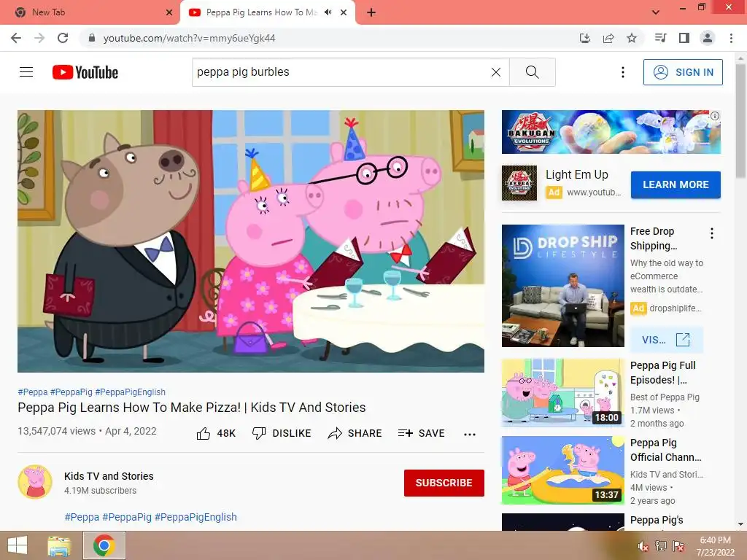This screenshot has height=560, width=747.
Task: Go to the YouTube home logo
Action: tap(85, 72)
